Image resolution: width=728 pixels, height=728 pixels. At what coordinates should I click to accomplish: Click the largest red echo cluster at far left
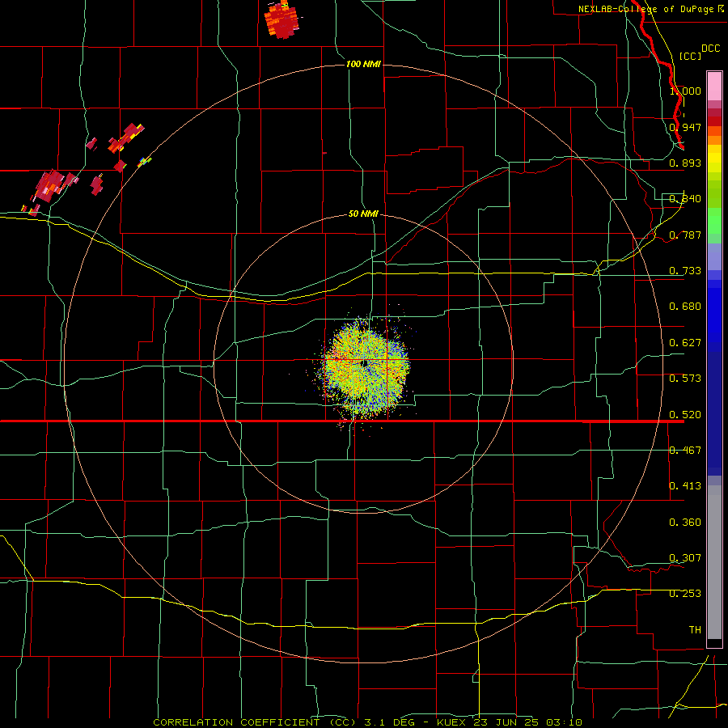click(50, 187)
